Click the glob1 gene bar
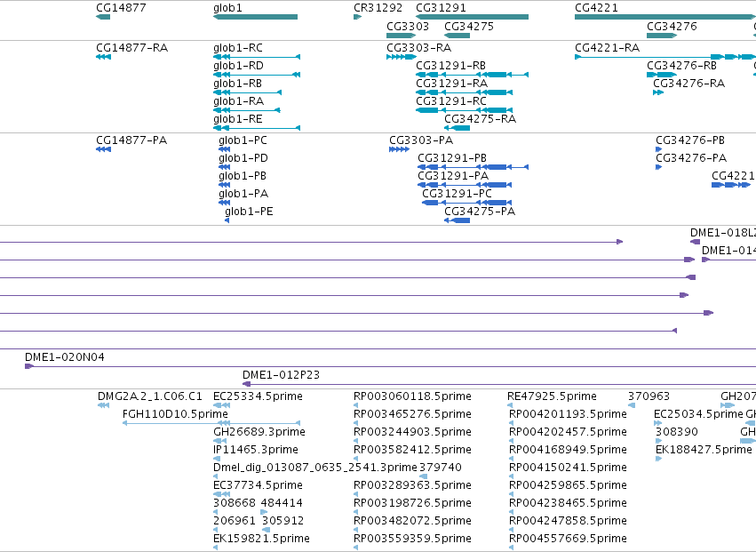 click(x=256, y=17)
